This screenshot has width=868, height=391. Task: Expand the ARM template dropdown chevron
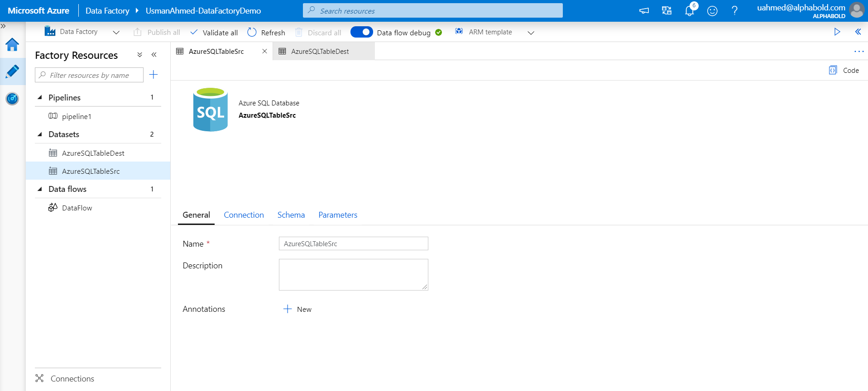(531, 33)
